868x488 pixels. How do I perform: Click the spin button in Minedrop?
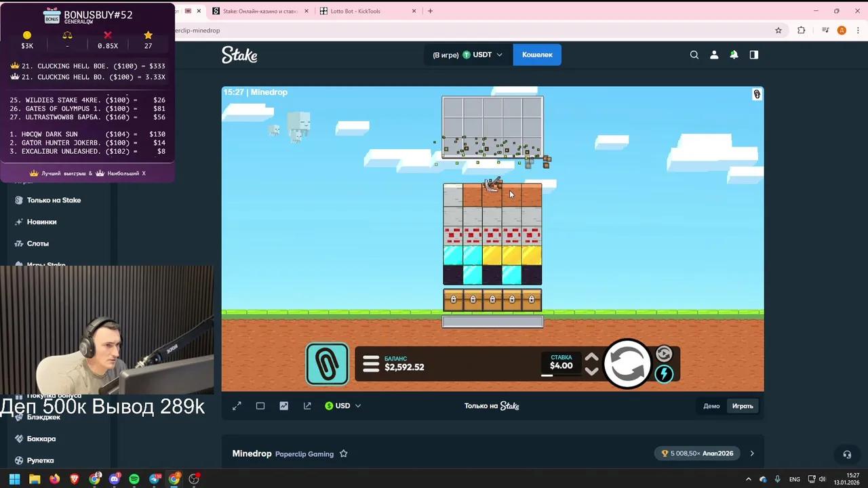point(627,365)
